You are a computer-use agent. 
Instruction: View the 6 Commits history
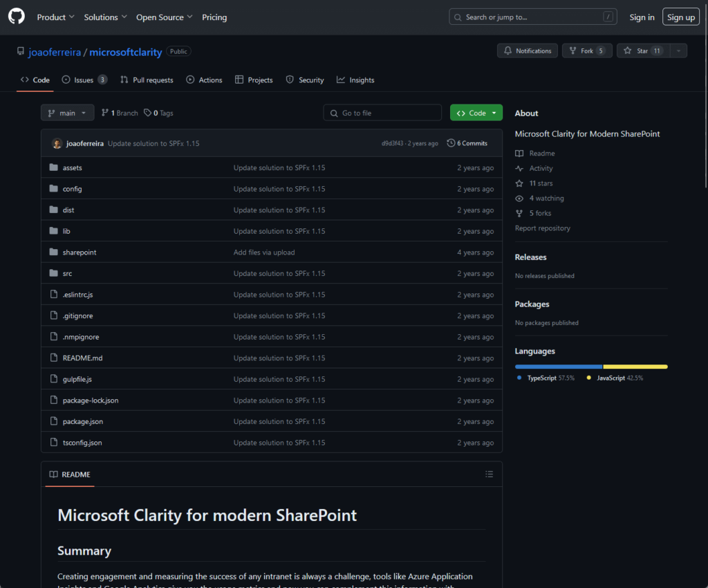(x=467, y=143)
